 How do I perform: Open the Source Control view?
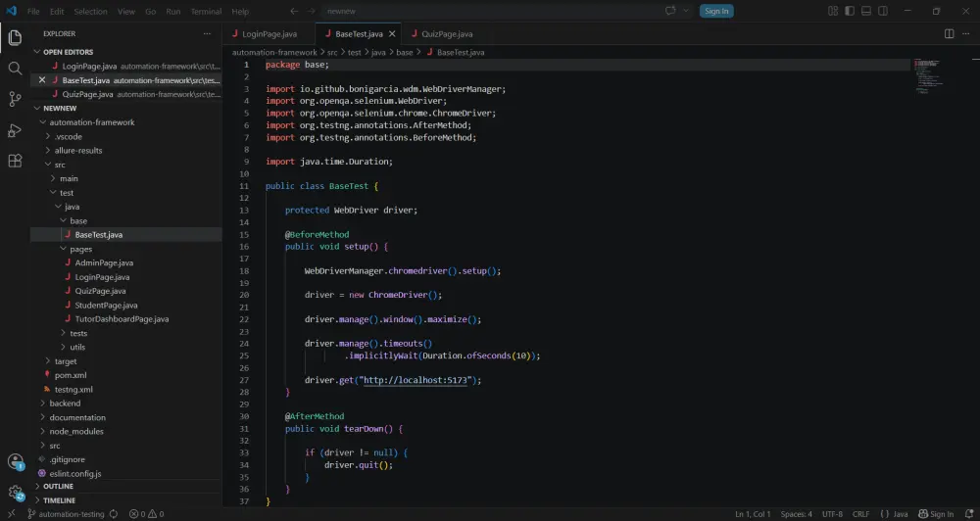[15, 99]
